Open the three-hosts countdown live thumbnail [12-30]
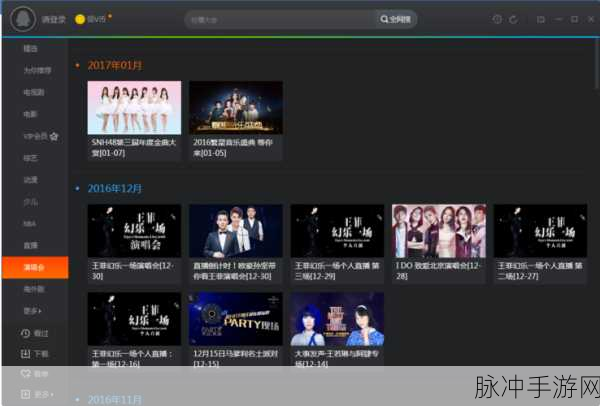This screenshot has height=406, width=600. pyautogui.click(x=236, y=231)
